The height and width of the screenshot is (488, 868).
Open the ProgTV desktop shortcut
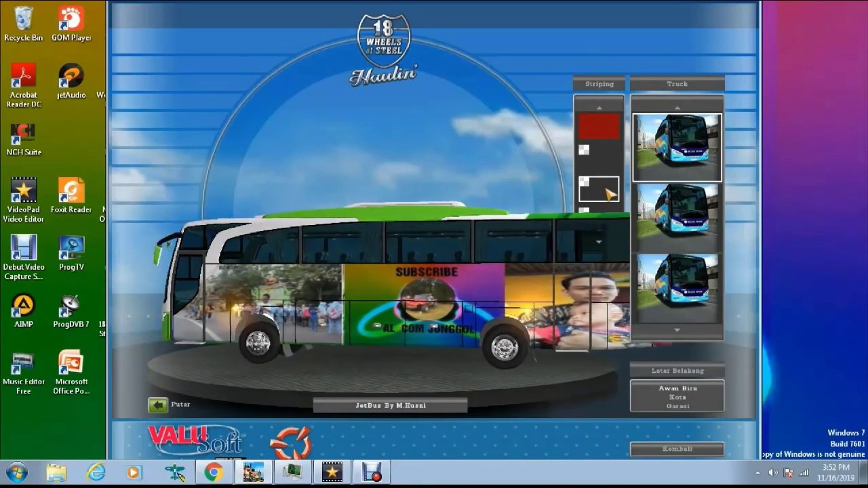pyautogui.click(x=71, y=253)
